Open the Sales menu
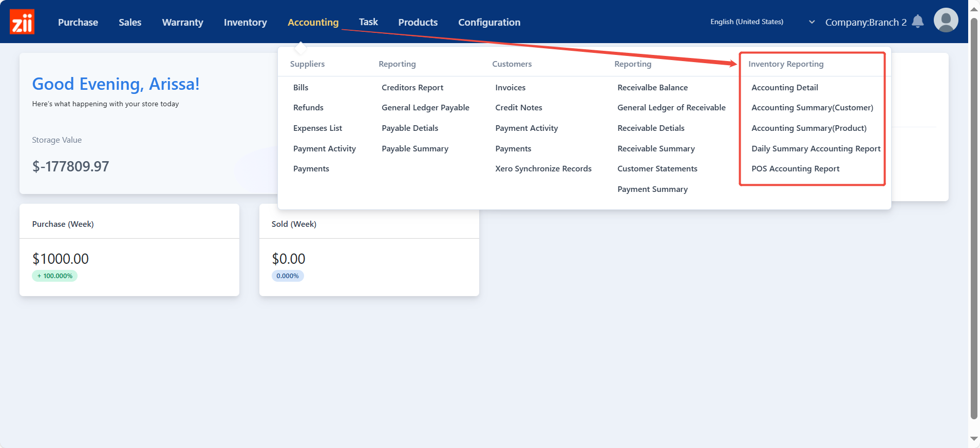 point(130,22)
